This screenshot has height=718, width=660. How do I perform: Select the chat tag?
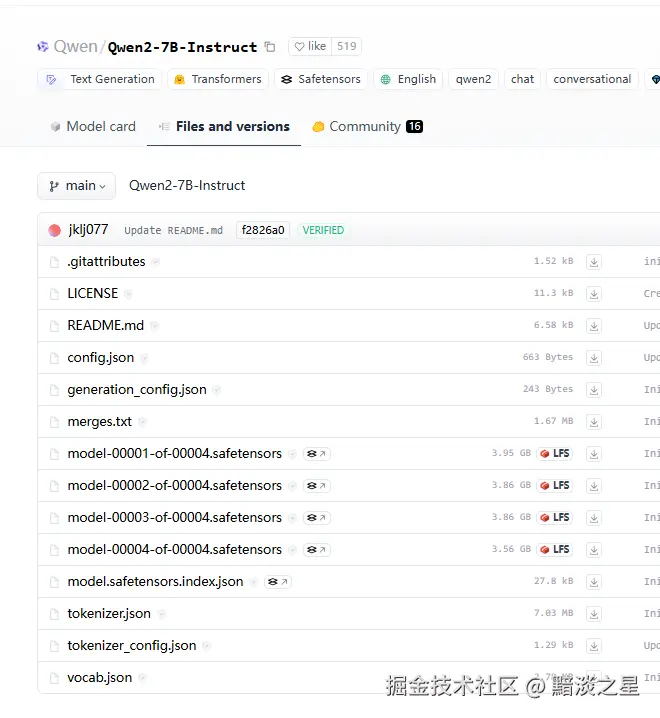point(522,79)
